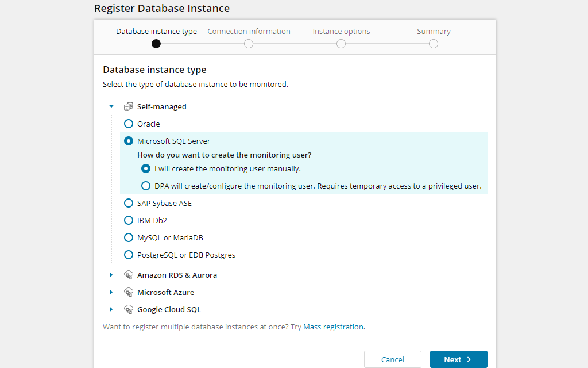The height and width of the screenshot is (368, 588).
Task: Expand the Amazon RDS & Aurora section
Action: point(111,275)
